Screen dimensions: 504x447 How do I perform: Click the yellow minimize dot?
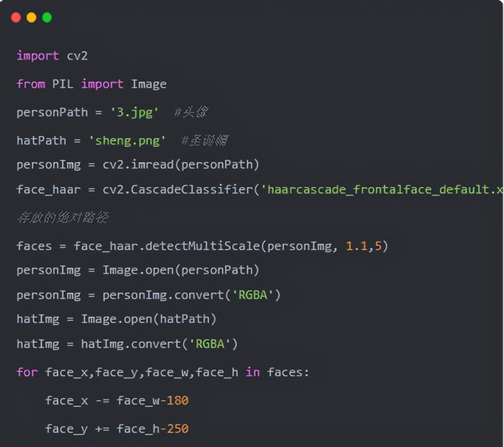click(31, 18)
